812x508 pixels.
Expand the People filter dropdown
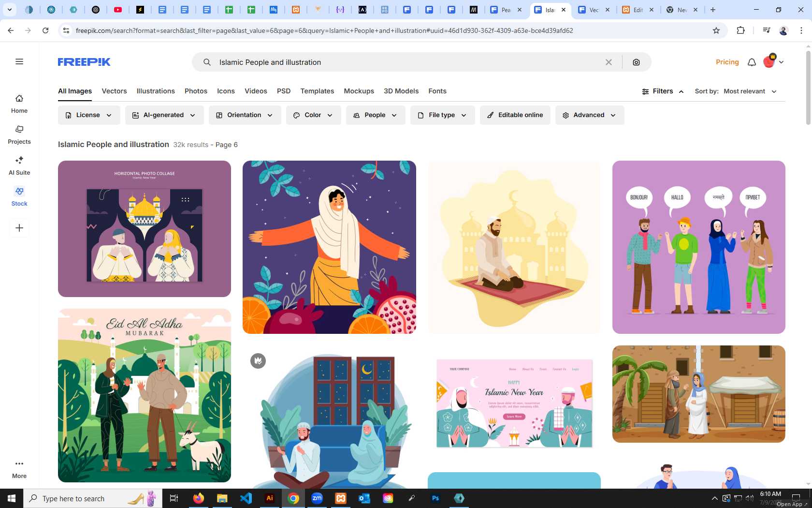(376, 115)
